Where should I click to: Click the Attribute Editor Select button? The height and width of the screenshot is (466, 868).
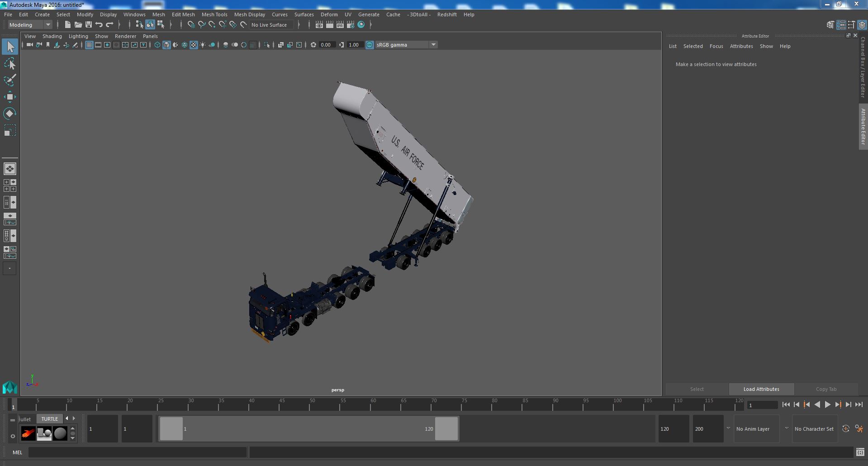point(697,389)
